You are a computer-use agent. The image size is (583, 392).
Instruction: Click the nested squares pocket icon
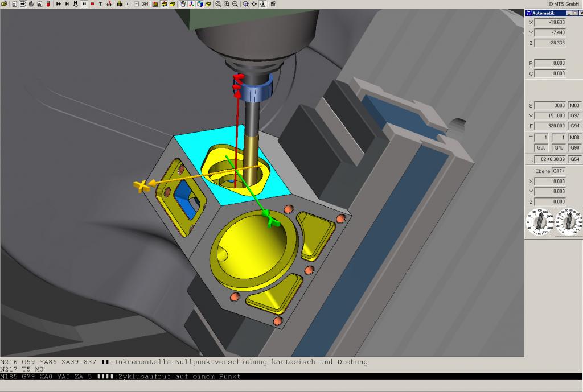128,4
